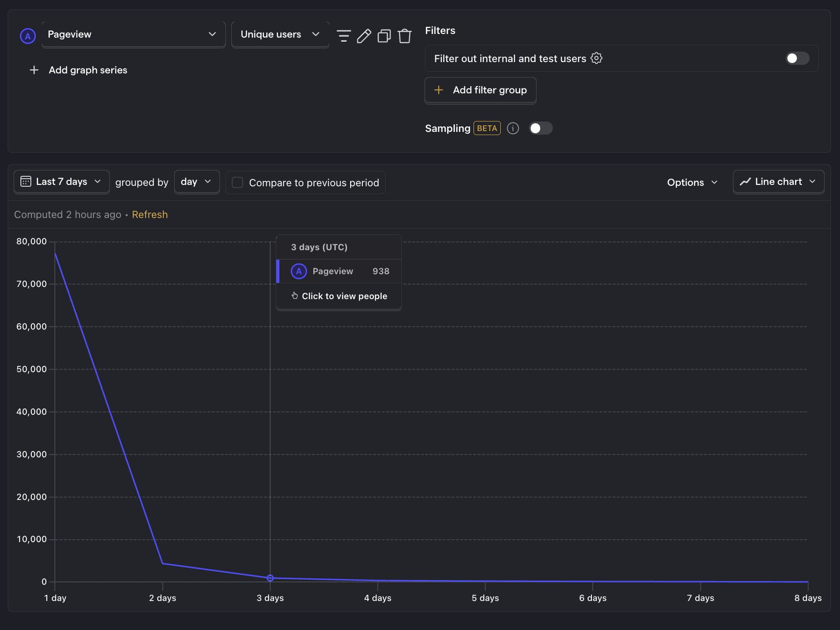Add a graph series
This screenshot has width=840, height=630.
pyautogui.click(x=78, y=70)
